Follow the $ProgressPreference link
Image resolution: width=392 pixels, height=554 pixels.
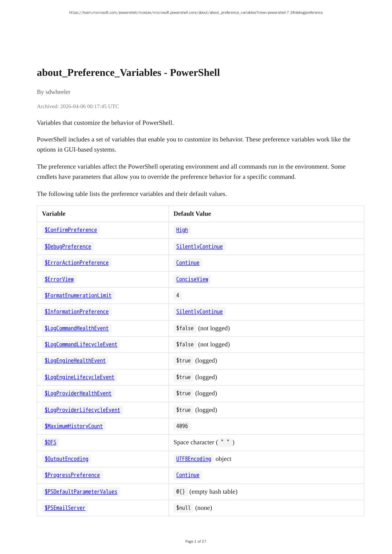coord(72,475)
